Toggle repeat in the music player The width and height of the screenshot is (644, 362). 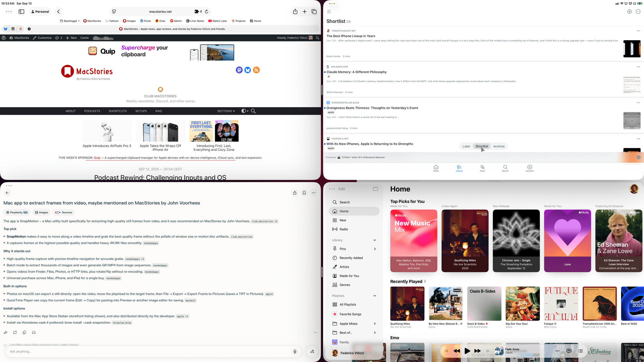(487, 351)
